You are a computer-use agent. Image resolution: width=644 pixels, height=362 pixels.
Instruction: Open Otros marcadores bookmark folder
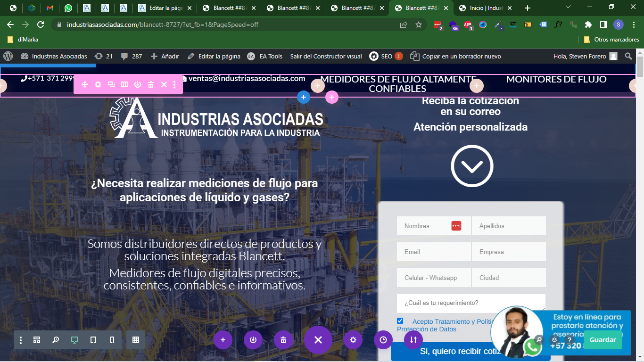[611, 40]
